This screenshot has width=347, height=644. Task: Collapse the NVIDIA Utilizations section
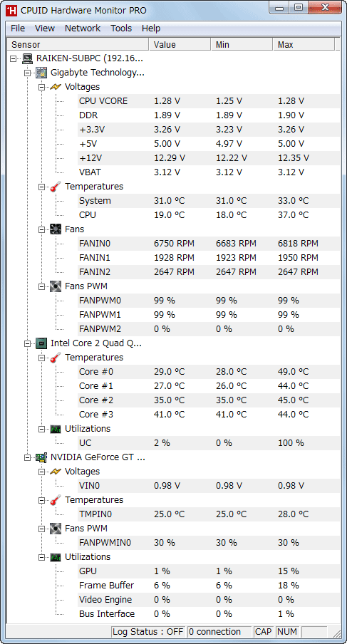(x=41, y=557)
